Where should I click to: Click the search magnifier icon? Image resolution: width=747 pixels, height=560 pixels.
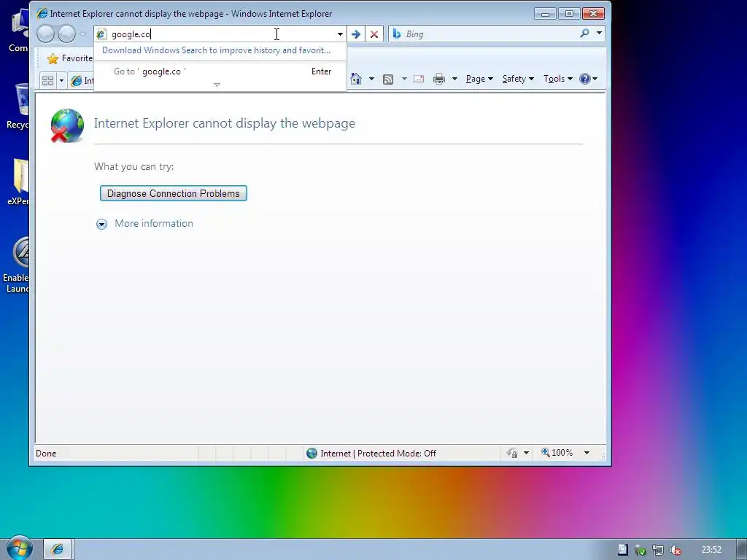[x=584, y=34]
